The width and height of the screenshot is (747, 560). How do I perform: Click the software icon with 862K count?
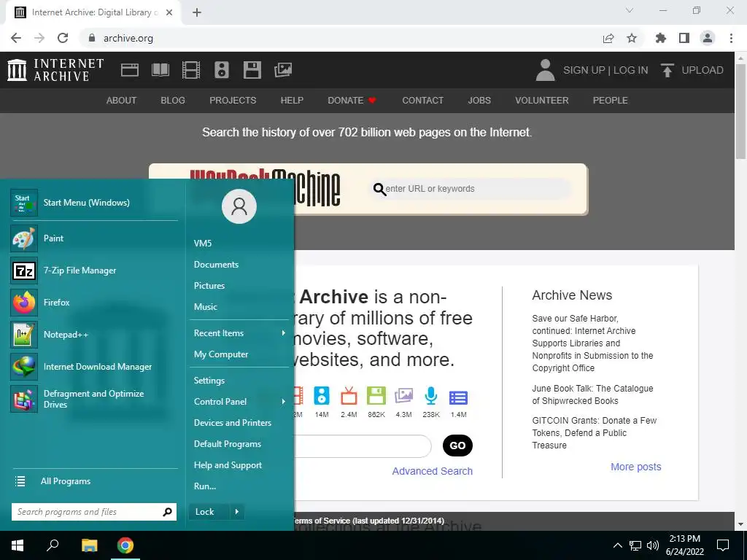[376, 396]
